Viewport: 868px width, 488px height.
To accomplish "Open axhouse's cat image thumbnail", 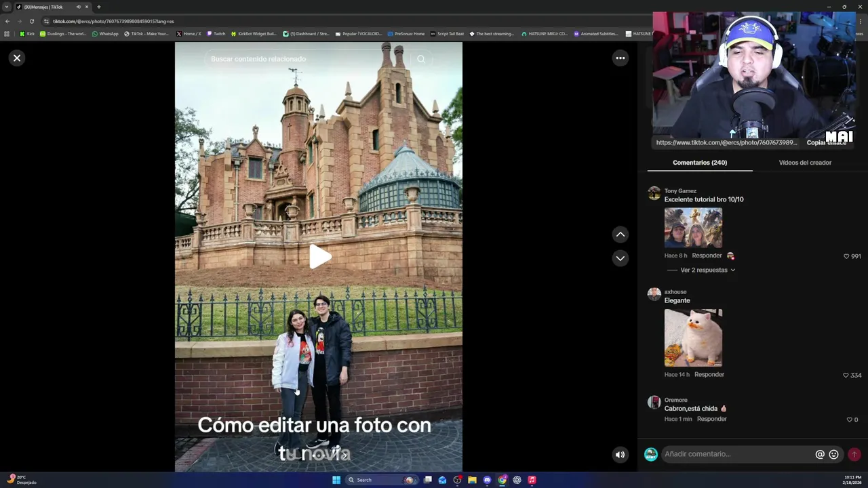I will pos(693,338).
